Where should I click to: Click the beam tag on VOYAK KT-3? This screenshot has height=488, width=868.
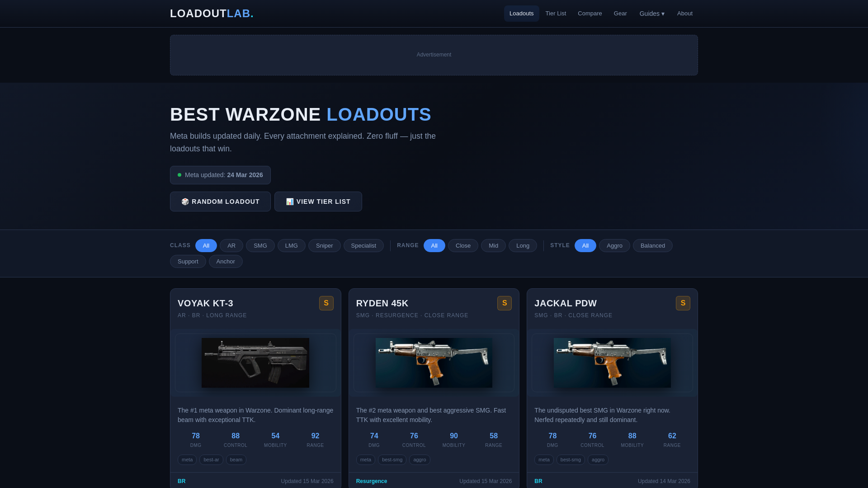pyautogui.click(x=236, y=460)
